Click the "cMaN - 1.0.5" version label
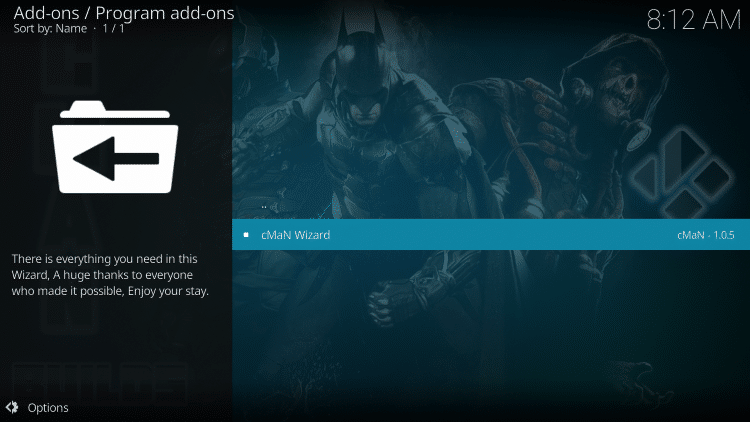 tap(706, 235)
